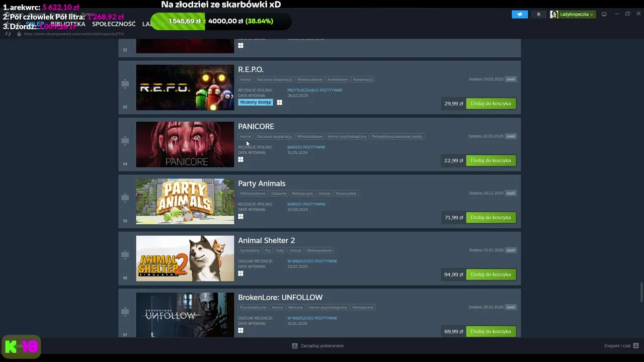This screenshot has height=362, width=644.
Task: Grab the drag handle beside R.E.P.O.
Action: pyautogui.click(x=125, y=84)
